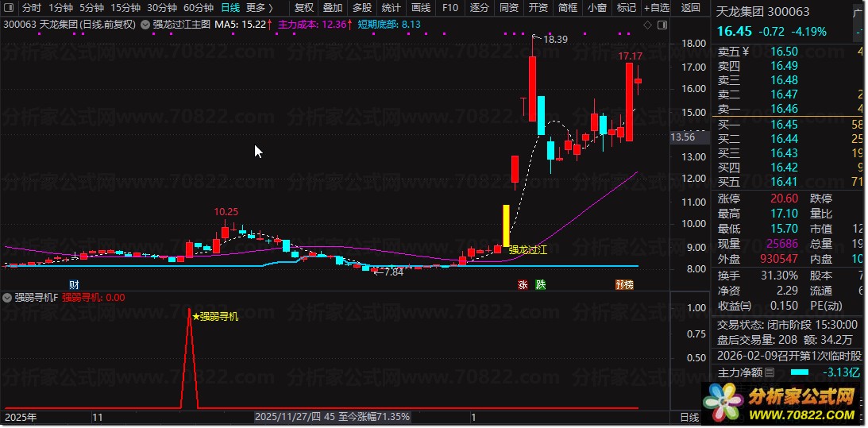
Task: Click the 买二 price 16.44
Action: (x=784, y=138)
